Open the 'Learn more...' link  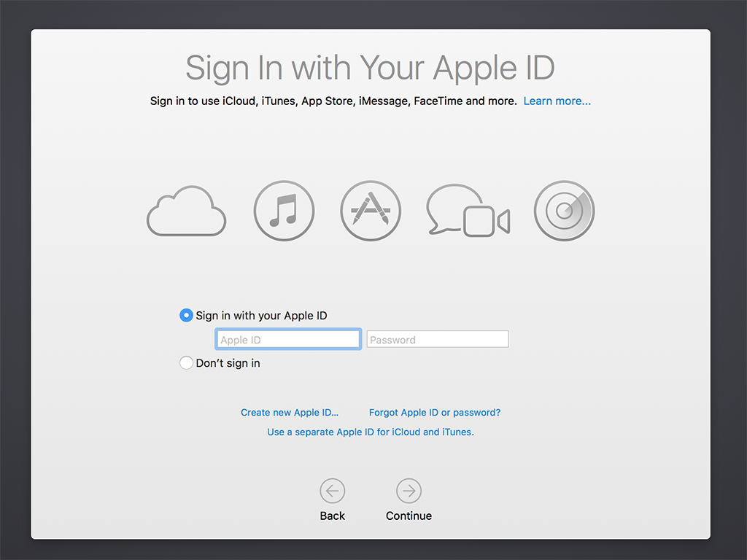tap(557, 101)
